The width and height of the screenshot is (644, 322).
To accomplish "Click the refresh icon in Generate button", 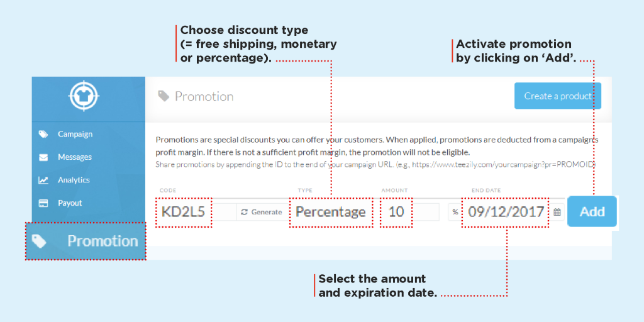I will click(245, 212).
